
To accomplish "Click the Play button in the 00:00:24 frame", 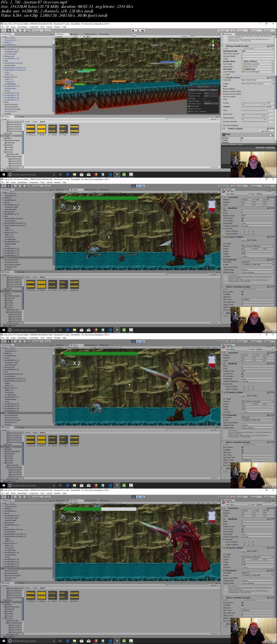I will coord(133,31).
